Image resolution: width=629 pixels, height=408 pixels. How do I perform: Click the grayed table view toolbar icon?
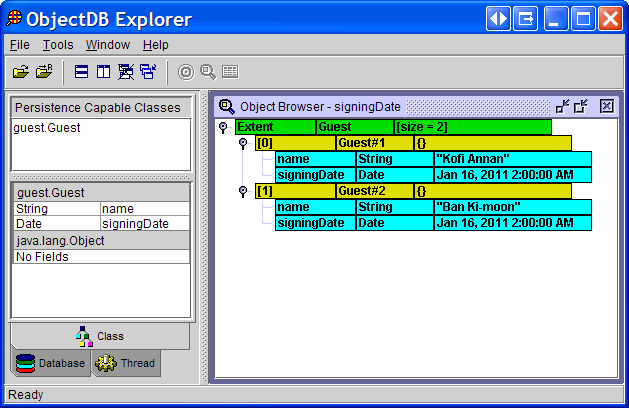click(x=230, y=72)
